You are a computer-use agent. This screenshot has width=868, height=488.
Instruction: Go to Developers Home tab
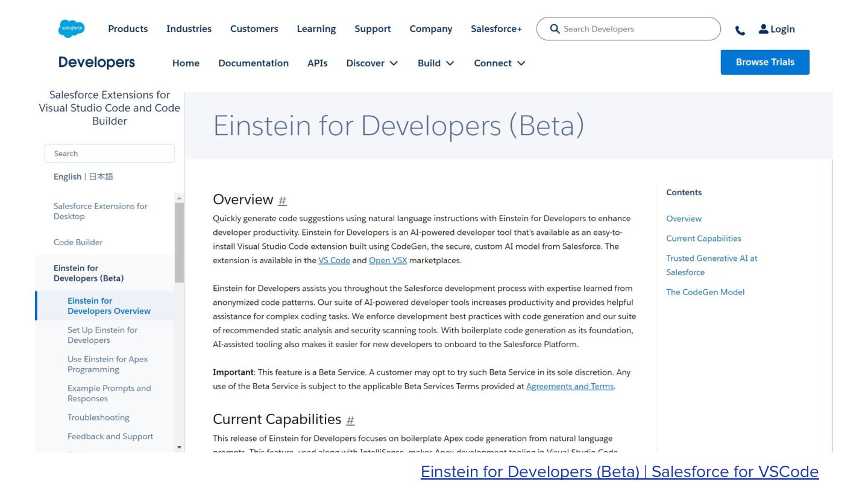(186, 63)
